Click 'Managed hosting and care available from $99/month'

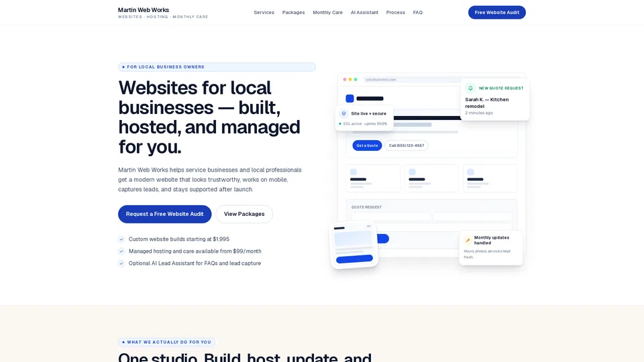pos(195,251)
